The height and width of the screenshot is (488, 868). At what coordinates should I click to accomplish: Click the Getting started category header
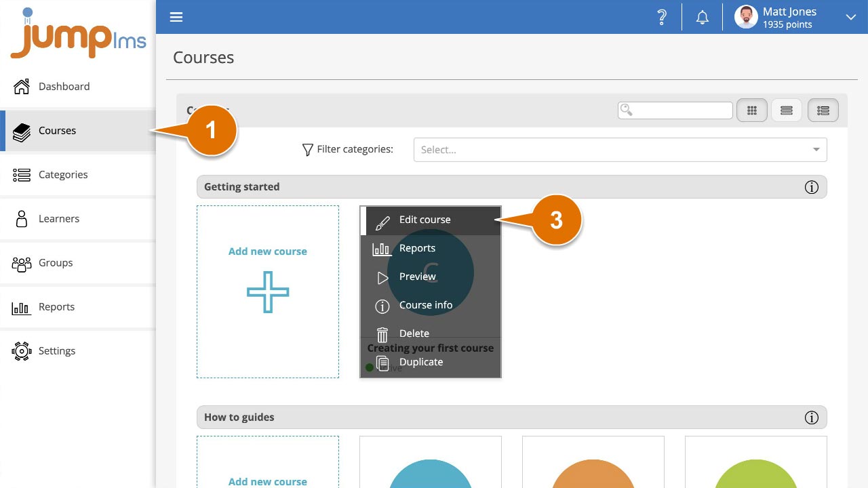pos(512,187)
